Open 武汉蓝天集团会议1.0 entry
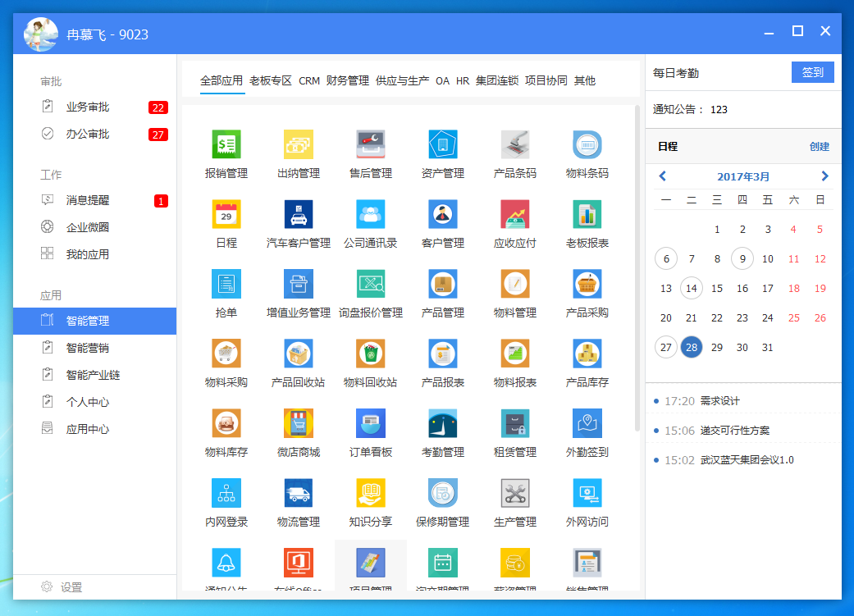 coord(747,459)
